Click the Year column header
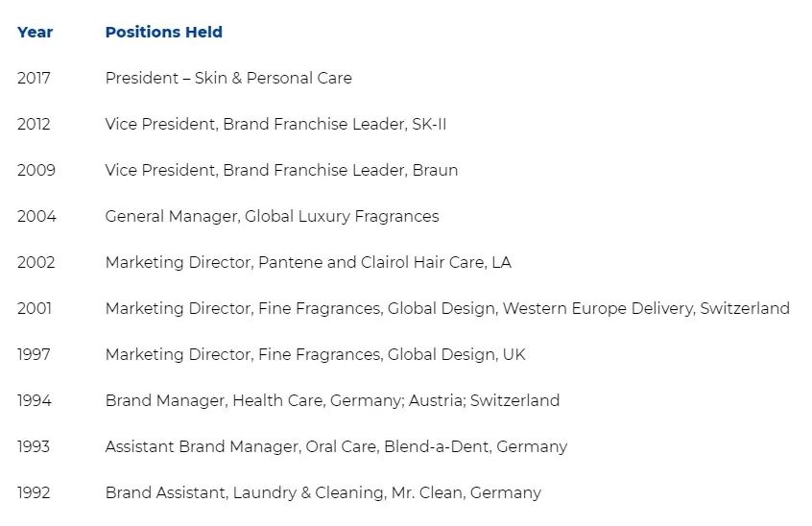This screenshot has width=812, height=526. [35, 32]
